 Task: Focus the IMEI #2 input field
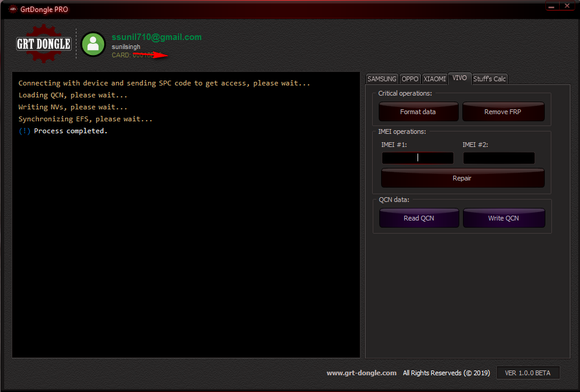pos(499,158)
